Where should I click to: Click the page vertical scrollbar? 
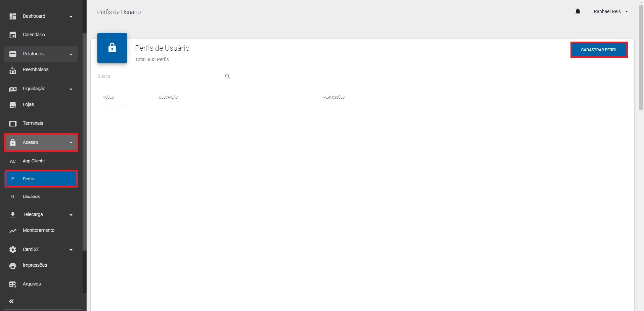(641, 67)
